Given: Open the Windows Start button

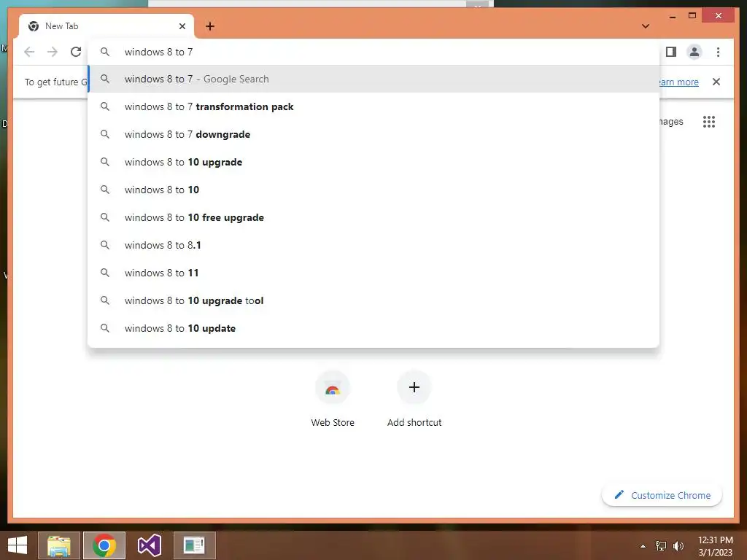Looking at the screenshot, I should pos(18,545).
